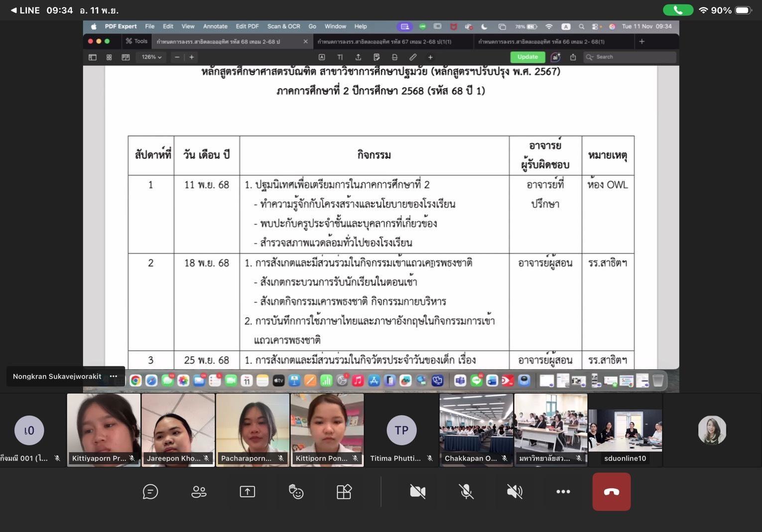Open the call's more options ellipsis

point(563,492)
